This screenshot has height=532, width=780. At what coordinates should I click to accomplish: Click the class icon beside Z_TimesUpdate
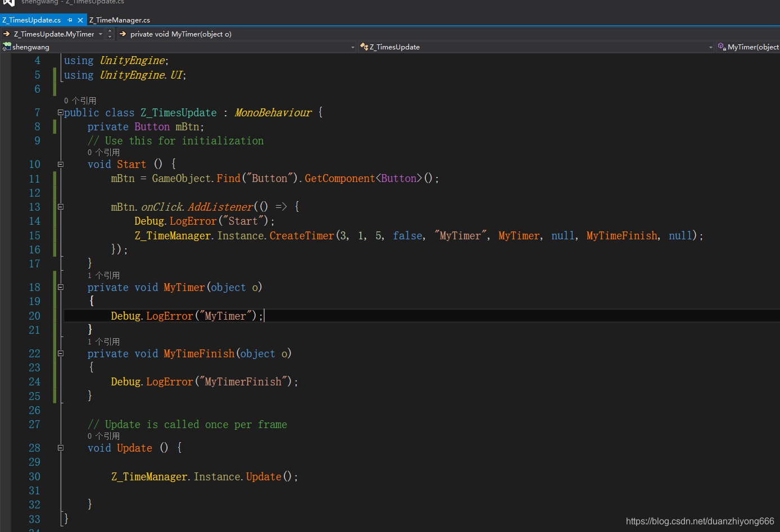pyautogui.click(x=364, y=47)
